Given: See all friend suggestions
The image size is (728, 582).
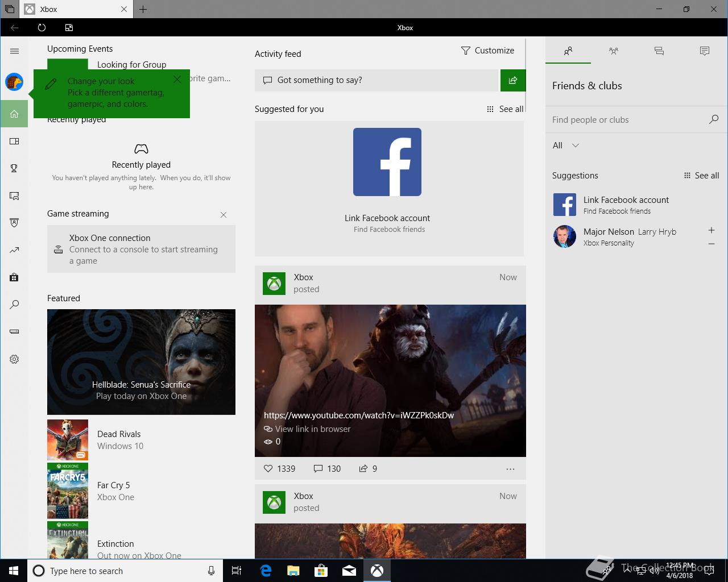Looking at the screenshot, I should (x=701, y=176).
